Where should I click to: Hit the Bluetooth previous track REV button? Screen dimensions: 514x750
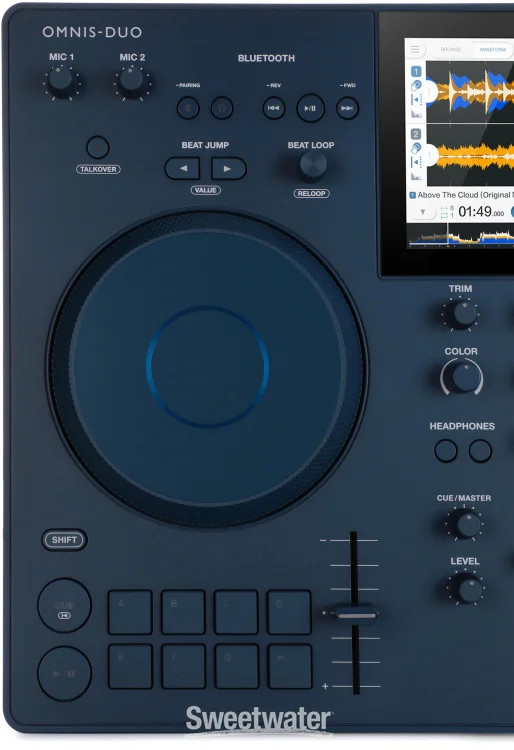tap(274, 108)
